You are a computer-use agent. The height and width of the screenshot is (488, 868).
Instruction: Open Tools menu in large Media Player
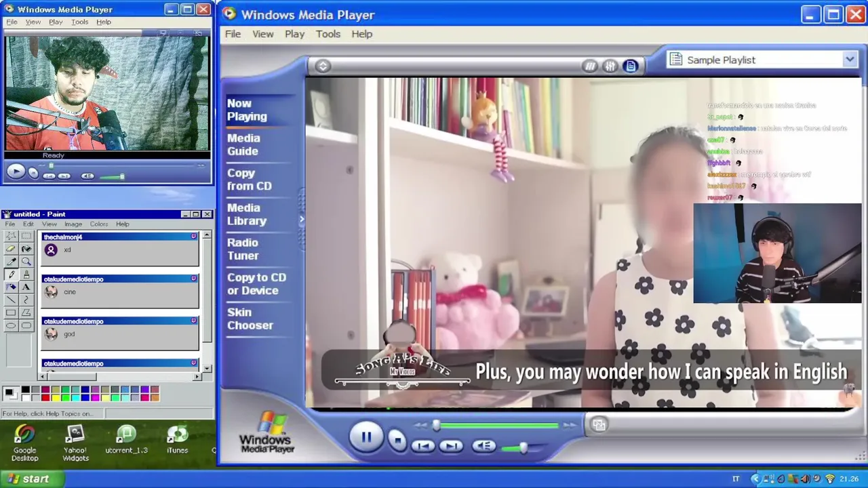[328, 34]
